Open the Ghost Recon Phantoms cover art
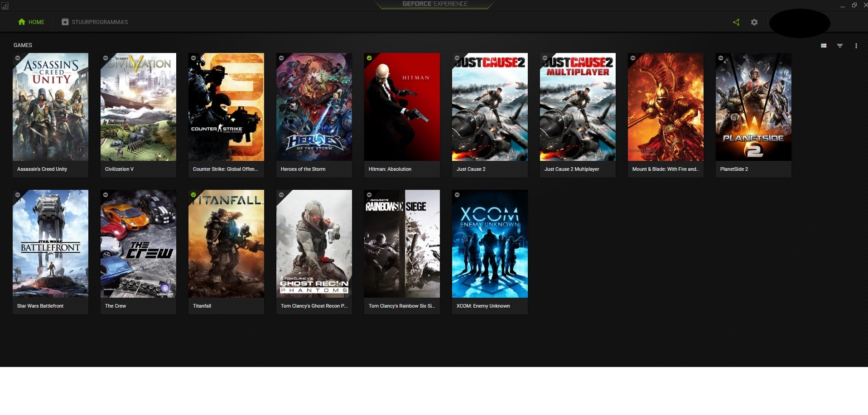This screenshot has height=415, width=868. pyautogui.click(x=314, y=244)
